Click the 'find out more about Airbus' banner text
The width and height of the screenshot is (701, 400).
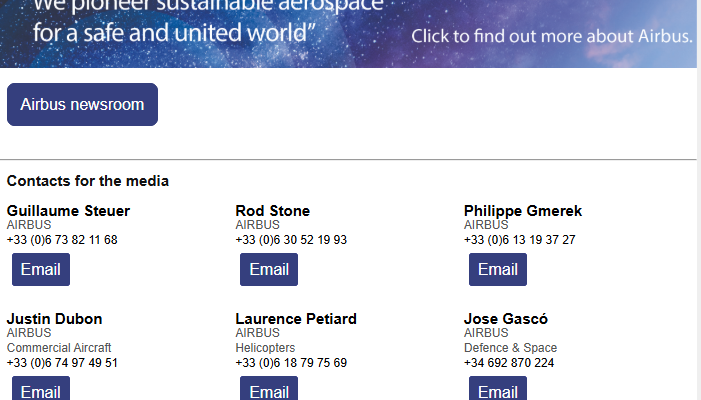(x=552, y=36)
